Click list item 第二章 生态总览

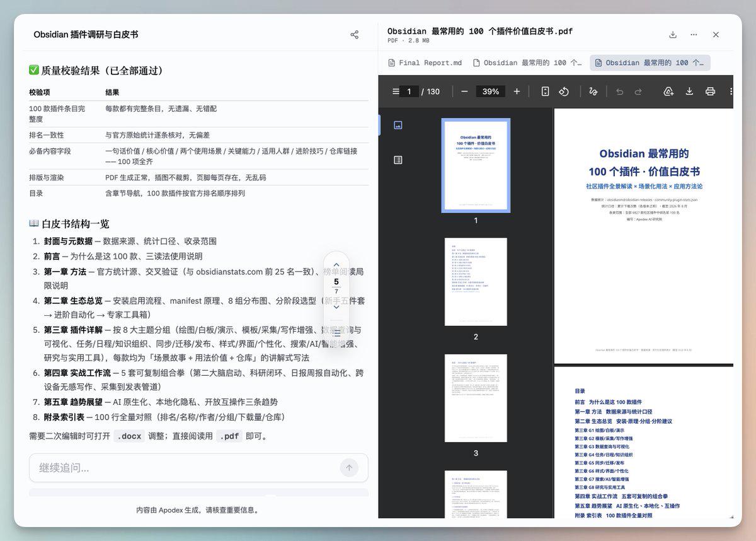pos(73,301)
